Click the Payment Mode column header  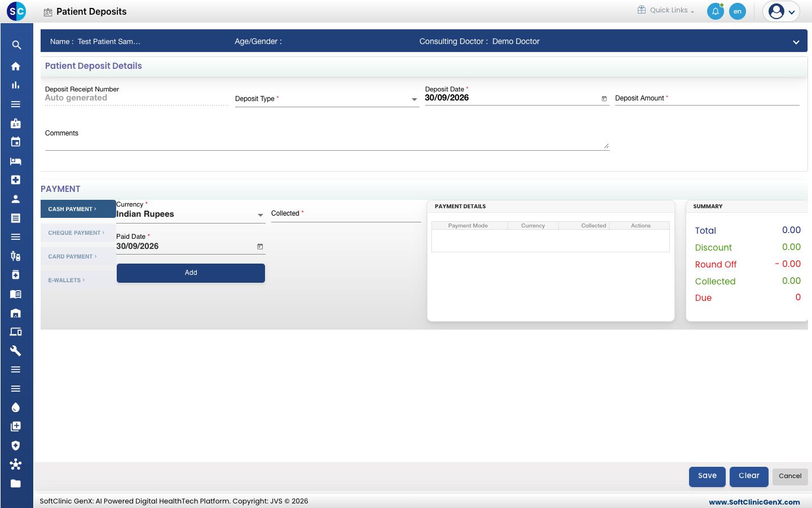point(468,225)
